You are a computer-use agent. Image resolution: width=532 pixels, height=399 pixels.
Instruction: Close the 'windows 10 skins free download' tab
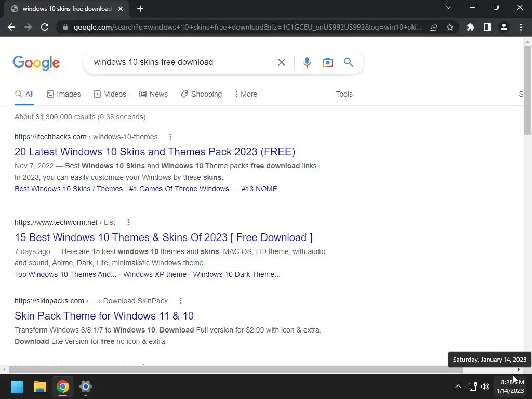121,9
